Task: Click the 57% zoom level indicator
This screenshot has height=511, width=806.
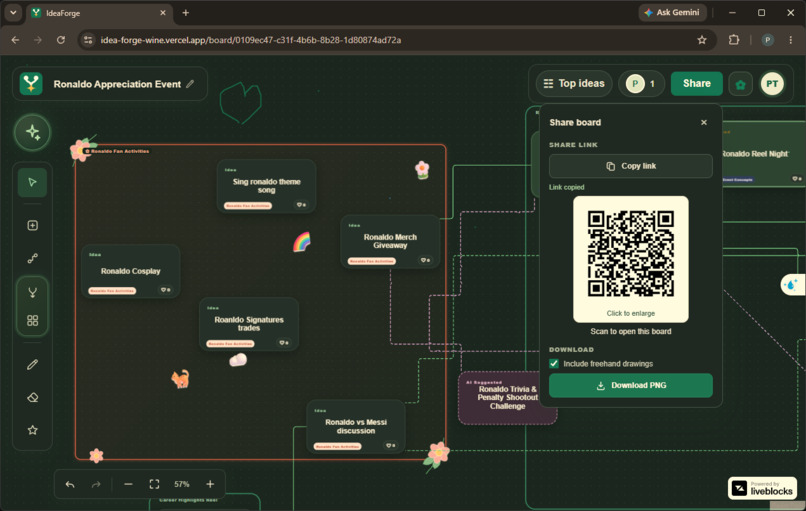Action: tap(181, 484)
